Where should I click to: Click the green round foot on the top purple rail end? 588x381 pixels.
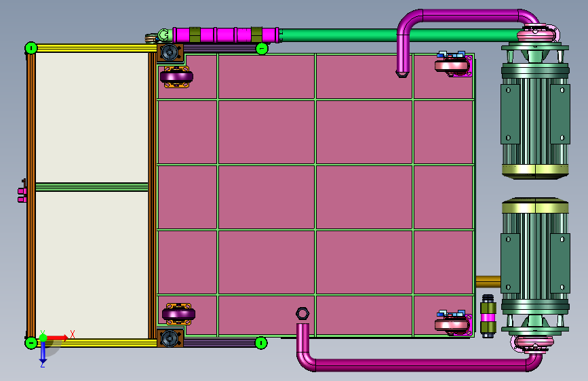click(x=262, y=48)
